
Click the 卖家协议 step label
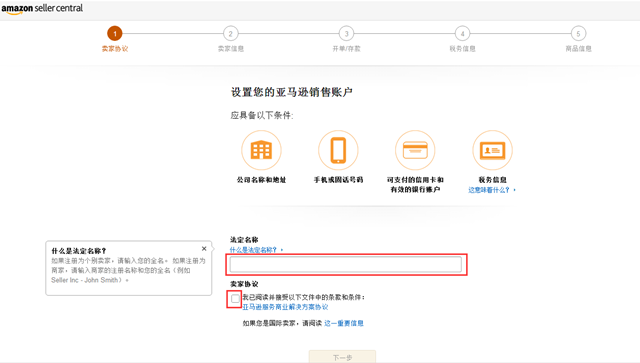[115, 49]
